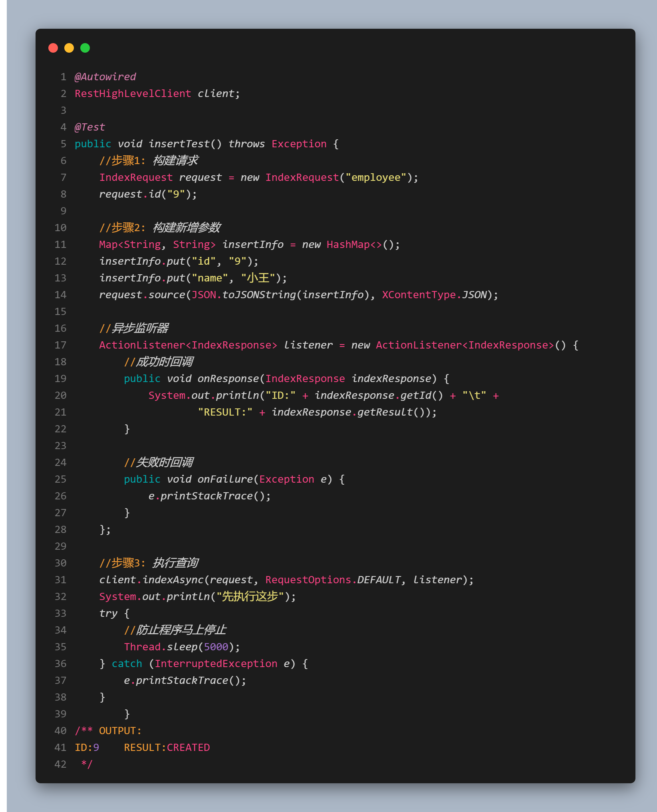
Task: Click RequestOptions.DEFAULT on line 31
Action: point(333,580)
